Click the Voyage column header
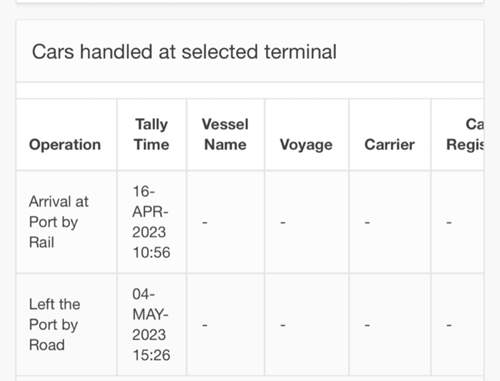The height and width of the screenshot is (381, 500). click(306, 145)
